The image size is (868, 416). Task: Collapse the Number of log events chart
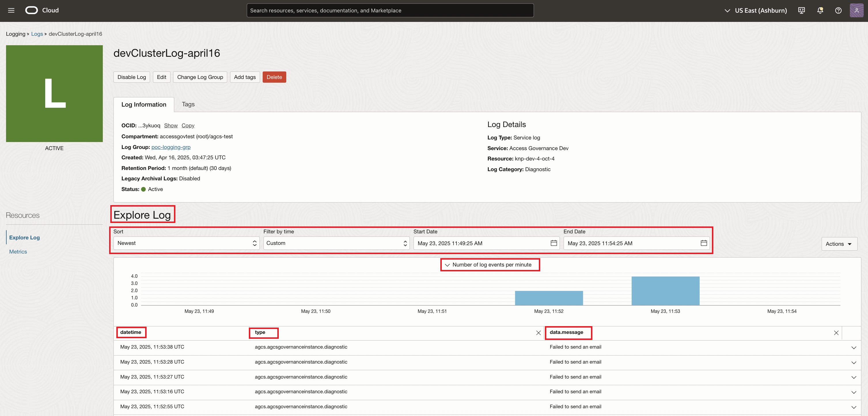447,265
